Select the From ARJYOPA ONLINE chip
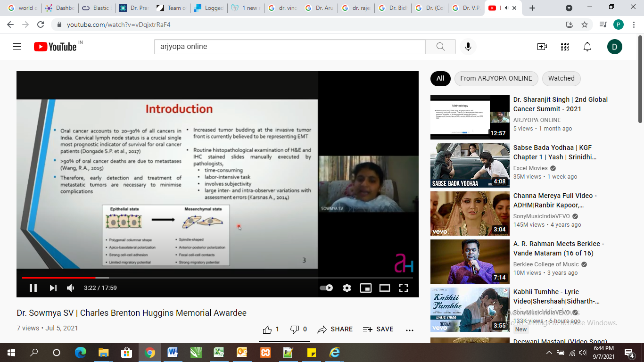The image size is (644, 362). pos(496,79)
